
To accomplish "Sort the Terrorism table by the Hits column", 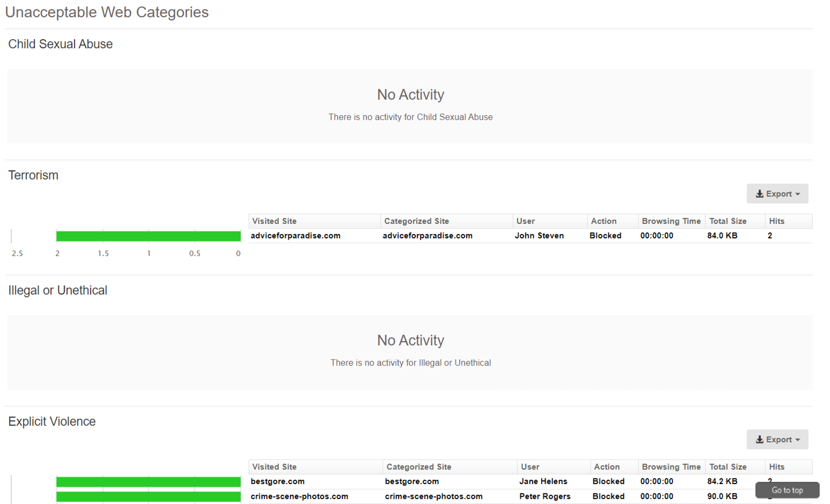I will point(777,221).
